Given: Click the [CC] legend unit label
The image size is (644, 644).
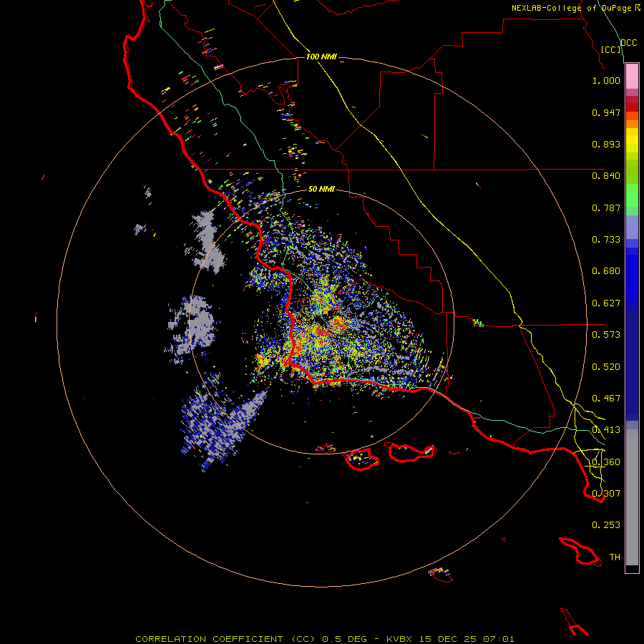Looking at the screenshot, I should pos(611,49).
